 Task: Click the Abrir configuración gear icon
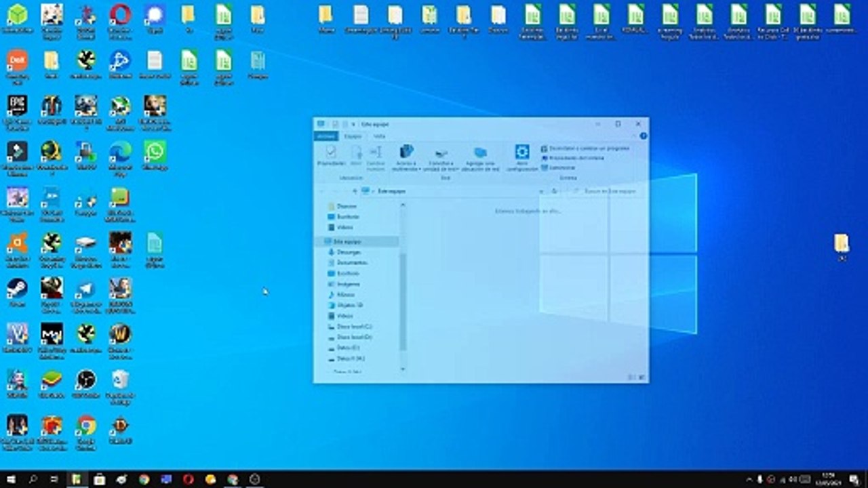pos(521,157)
